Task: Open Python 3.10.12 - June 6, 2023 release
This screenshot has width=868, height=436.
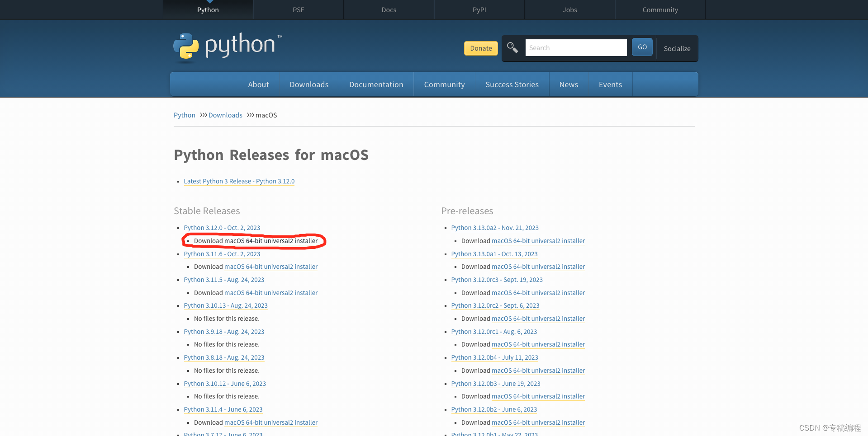Action: (x=225, y=384)
